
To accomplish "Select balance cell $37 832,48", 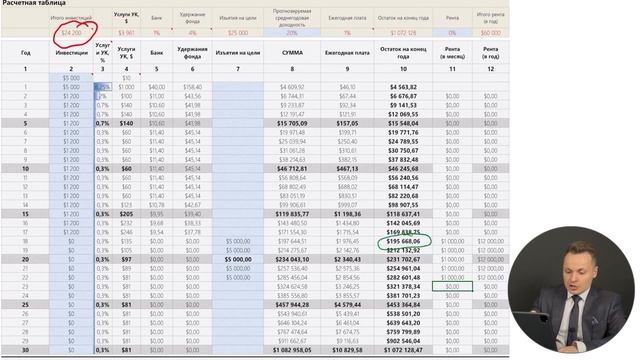I will (x=403, y=160).
